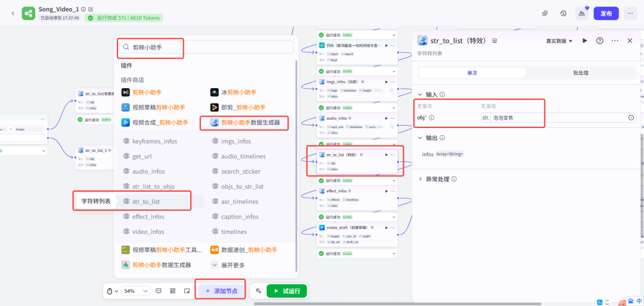Choose audio_infos tool in plugin list

(x=144, y=171)
